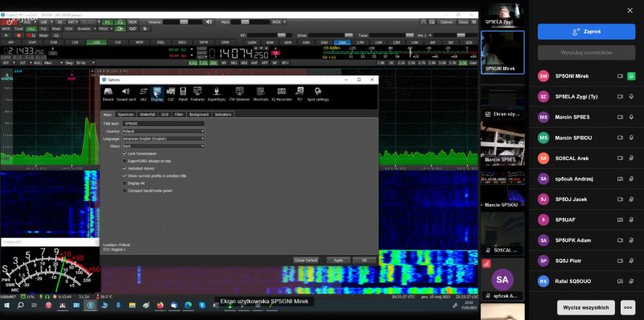This screenshot has height=320, width=644.
Task: Enable ExpertSDR2 always on top
Action: [125, 161]
